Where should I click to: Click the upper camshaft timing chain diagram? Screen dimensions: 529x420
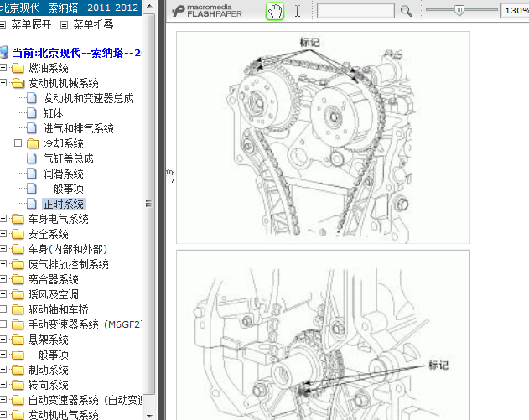tap(323, 137)
